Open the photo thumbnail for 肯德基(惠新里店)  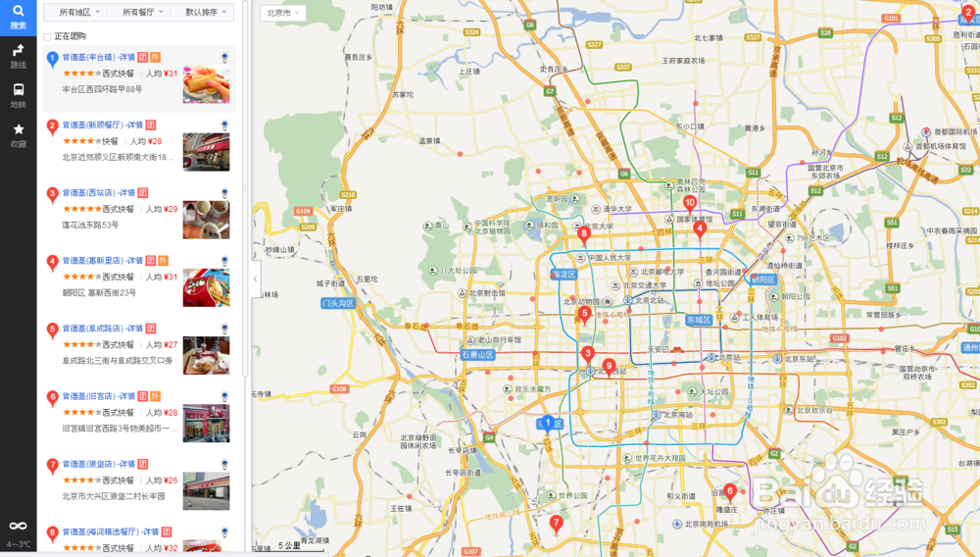pyautogui.click(x=206, y=287)
